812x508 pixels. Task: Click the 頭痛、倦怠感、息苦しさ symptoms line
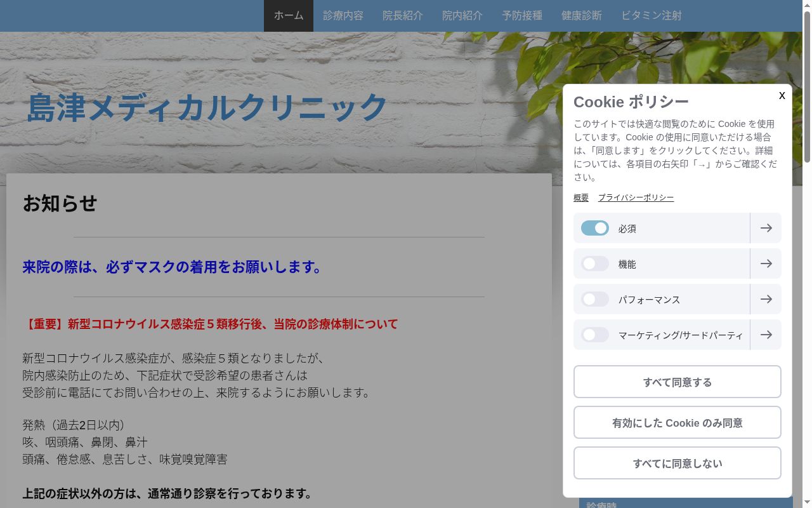point(125,459)
